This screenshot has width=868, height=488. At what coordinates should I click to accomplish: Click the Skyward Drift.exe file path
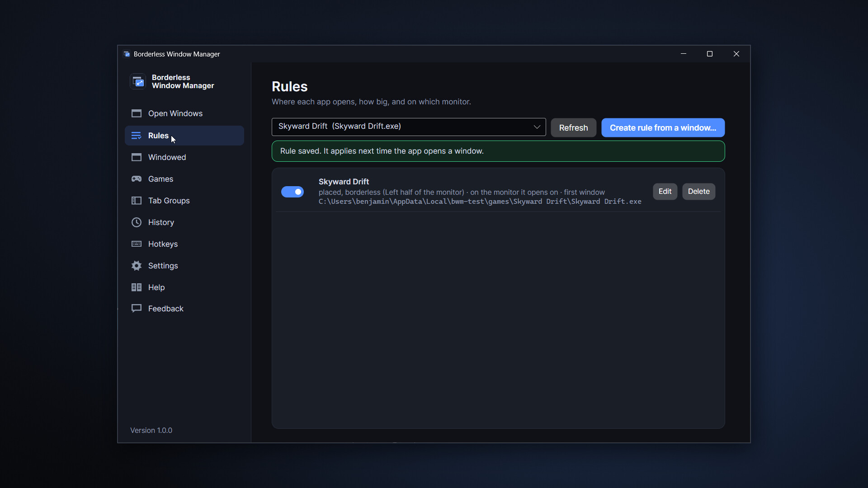coord(480,202)
